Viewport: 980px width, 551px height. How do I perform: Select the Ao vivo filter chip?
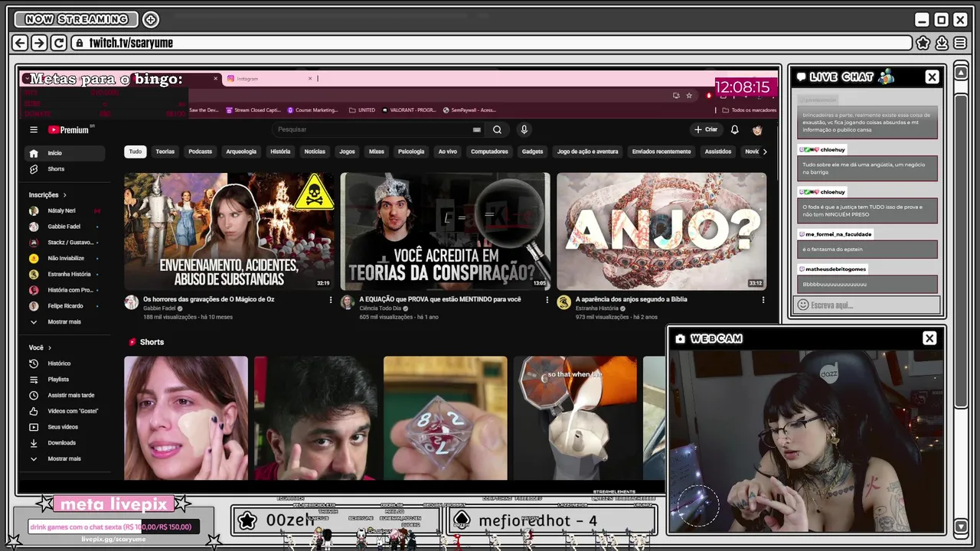tap(448, 152)
